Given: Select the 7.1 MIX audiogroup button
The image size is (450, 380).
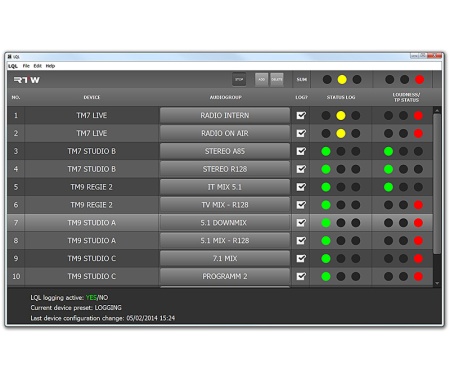Looking at the screenshot, I should coord(225,258).
